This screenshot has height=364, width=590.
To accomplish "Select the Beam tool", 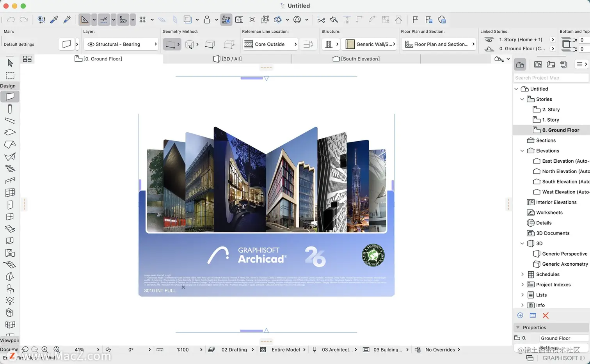I will point(10,121).
